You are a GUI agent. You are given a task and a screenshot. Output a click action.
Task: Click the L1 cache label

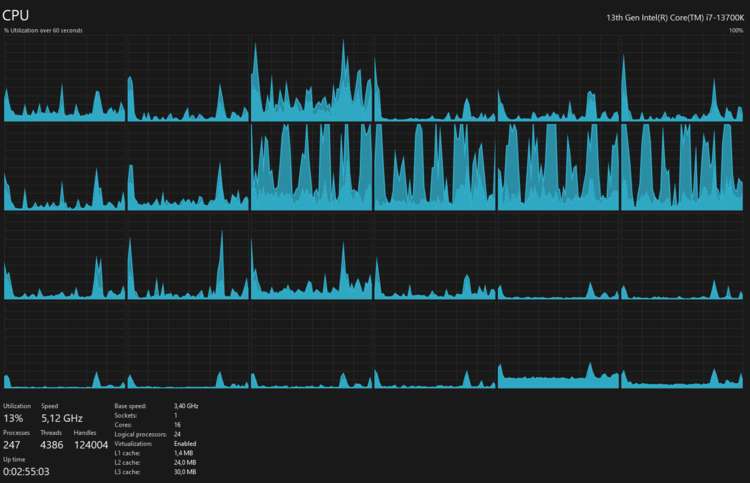coord(127,453)
